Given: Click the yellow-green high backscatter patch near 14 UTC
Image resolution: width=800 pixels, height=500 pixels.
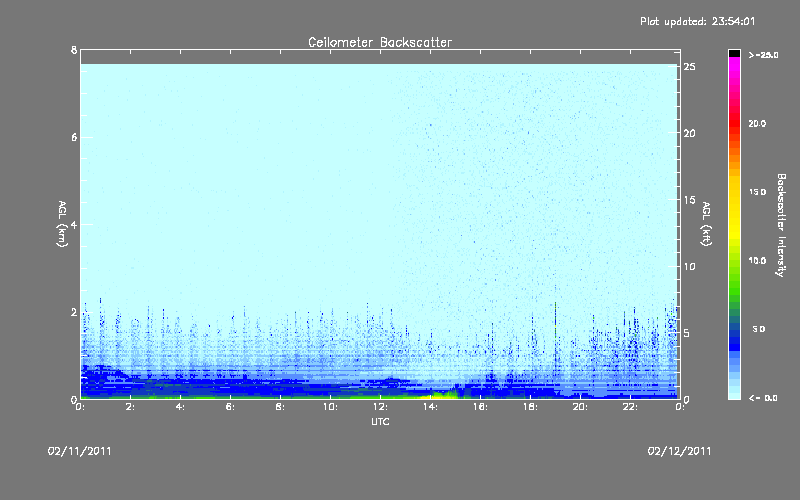Looking at the screenshot, I should 440,394.
